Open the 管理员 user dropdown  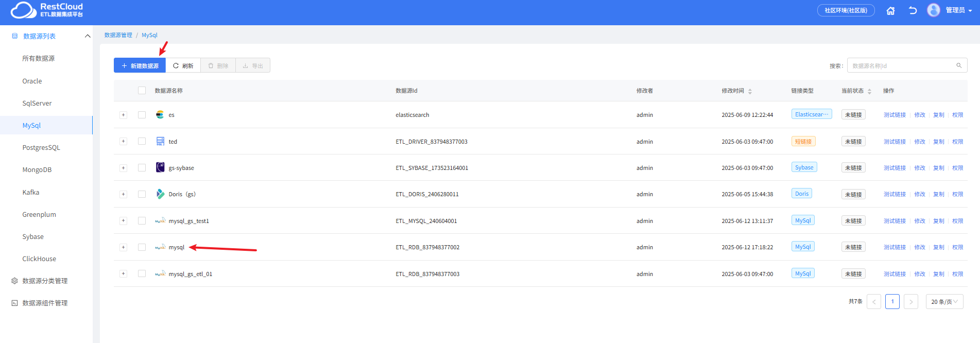pos(959,10)
